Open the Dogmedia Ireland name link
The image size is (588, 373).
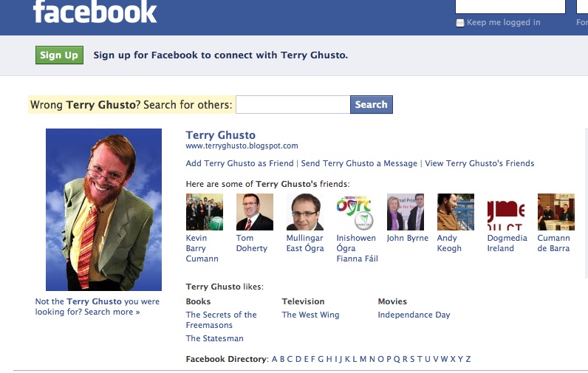[x=507, y=243]
